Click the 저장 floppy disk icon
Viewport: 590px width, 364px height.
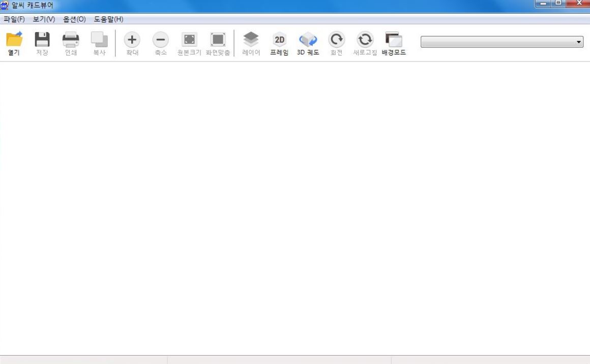point(42,39)
